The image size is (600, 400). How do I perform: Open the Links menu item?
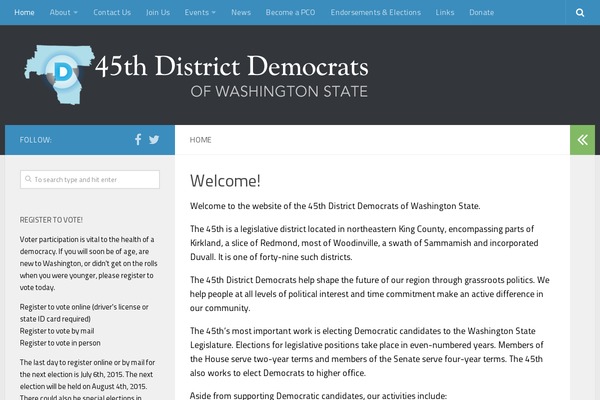(445, 13)
